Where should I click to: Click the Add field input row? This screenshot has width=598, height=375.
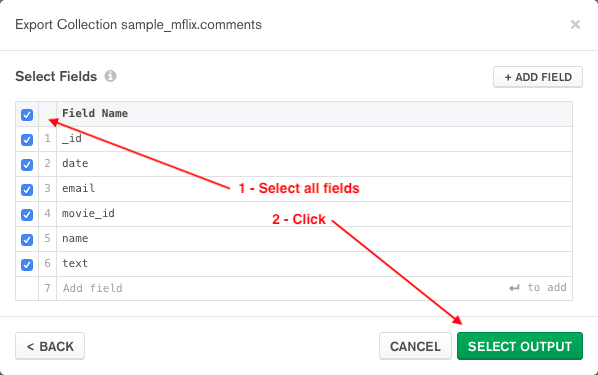(x=314, y=288)
